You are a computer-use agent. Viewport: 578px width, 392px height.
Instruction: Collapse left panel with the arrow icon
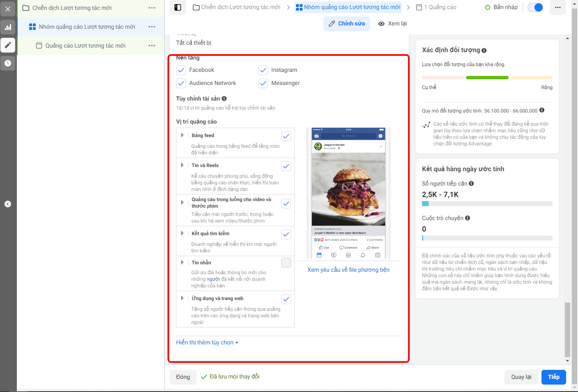click(x=8, y=204)
